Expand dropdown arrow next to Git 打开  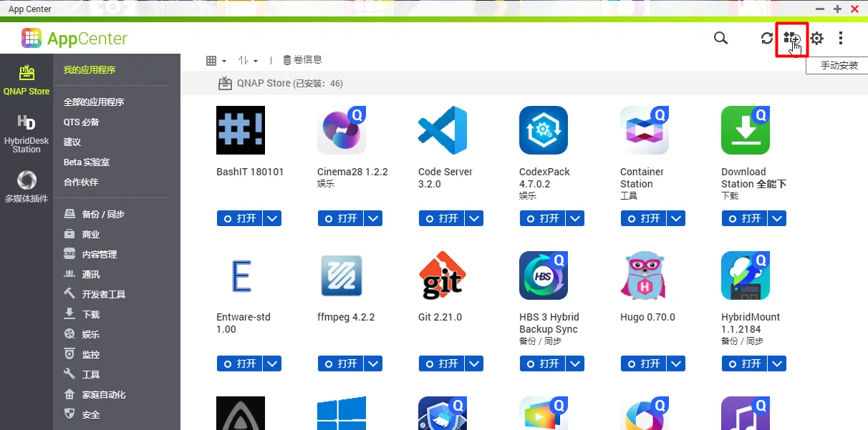tap(474, 363)
